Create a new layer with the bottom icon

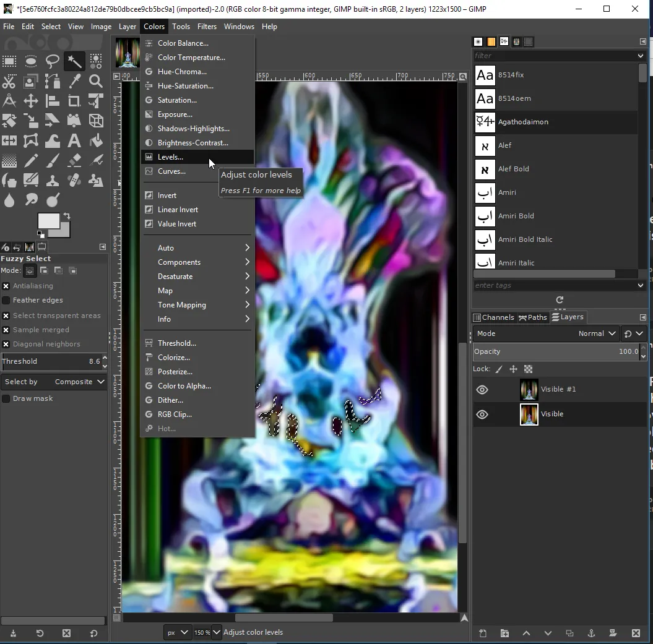click(x=483, y=633)
